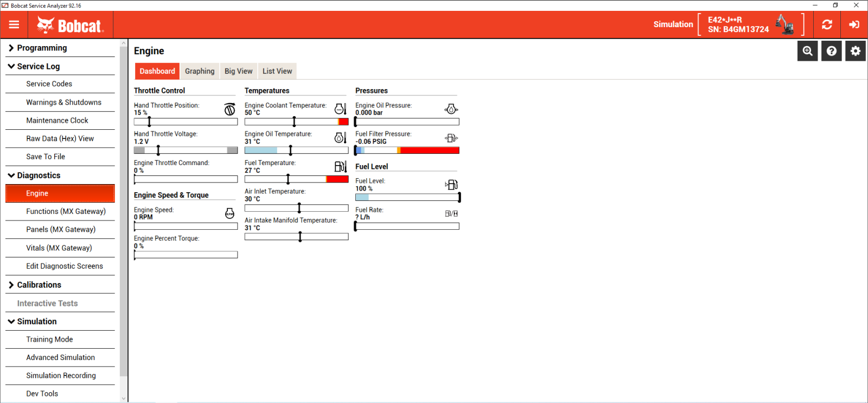Click the Hand Throttle Position slider
868x403 pixels.
(x=186, y=122)
